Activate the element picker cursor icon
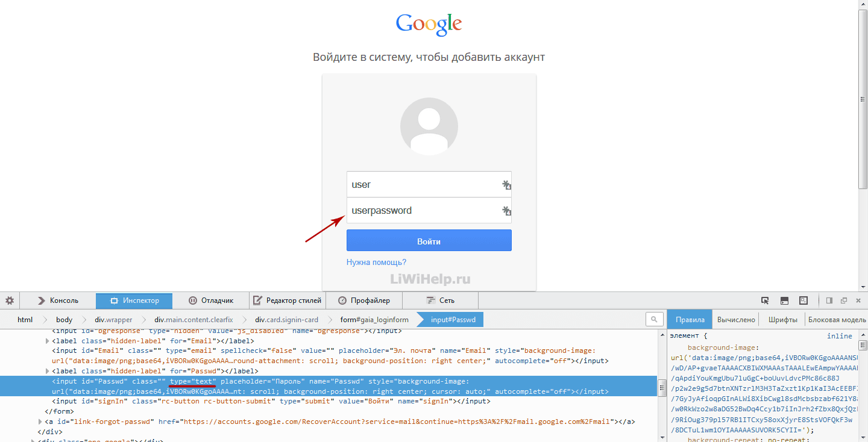 click(x=765, y=300)
